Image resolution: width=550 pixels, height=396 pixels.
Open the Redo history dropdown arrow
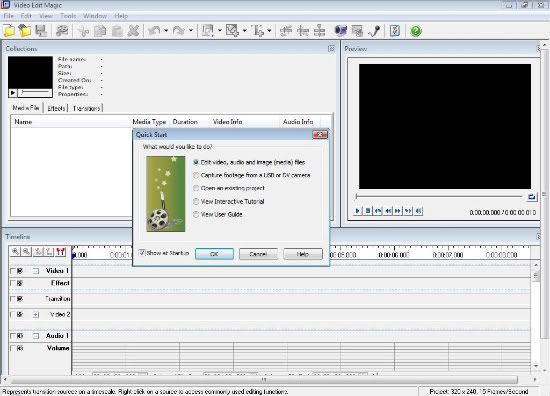[x=190, y=31]
